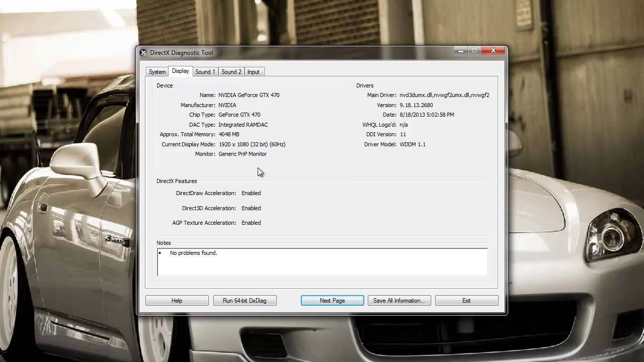This screenshot has width=644, height=362.
Task: Click DDI Version value '11'
Action: tap(403, 134)
